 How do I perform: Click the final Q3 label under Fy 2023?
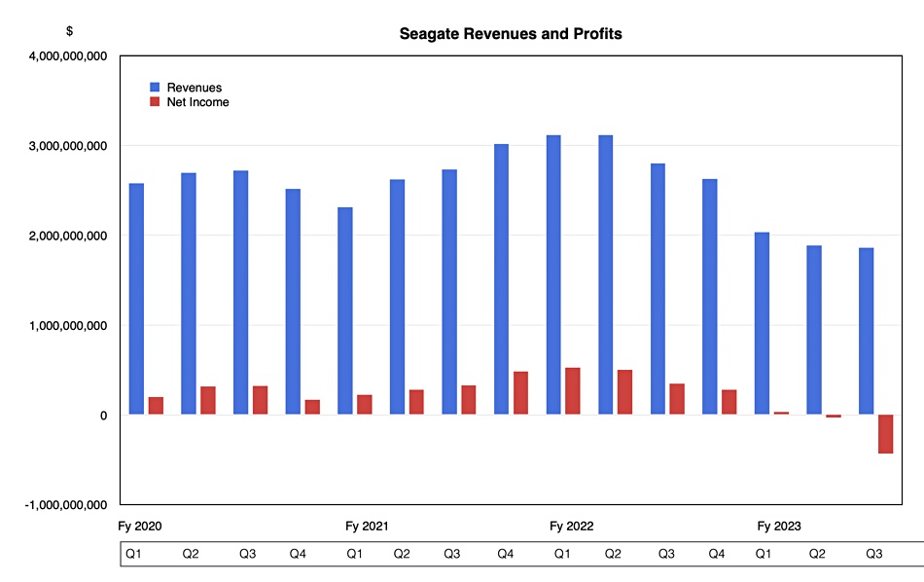[x=874, y=554]
